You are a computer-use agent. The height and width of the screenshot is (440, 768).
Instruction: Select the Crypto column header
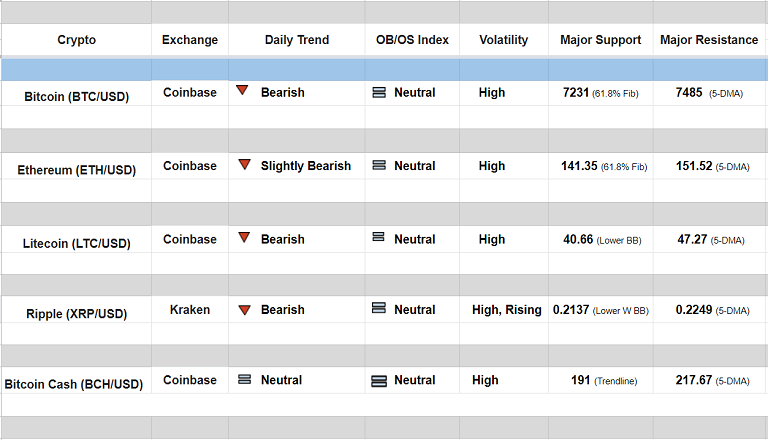point(77,41)
